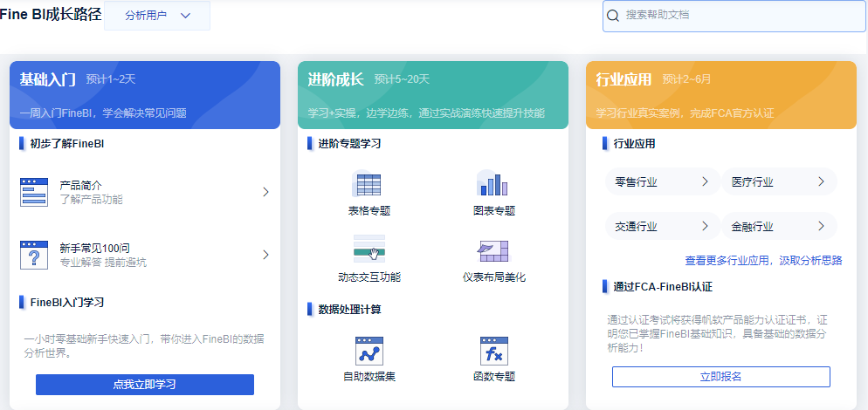Image resolution: width=868 pixels, height=410 pixels.
Task: Open the 动态交互功能 hand cursor icon
Action: tap(369, 249)
